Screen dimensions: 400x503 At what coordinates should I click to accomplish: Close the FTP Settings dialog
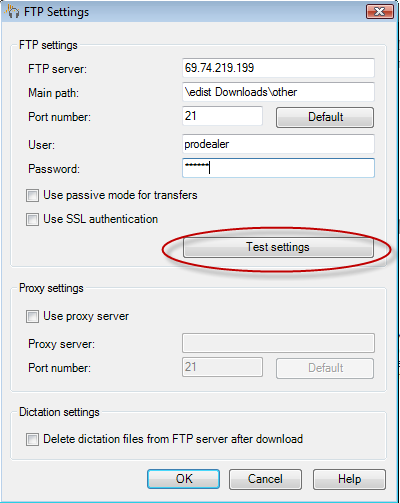(380, 12)
